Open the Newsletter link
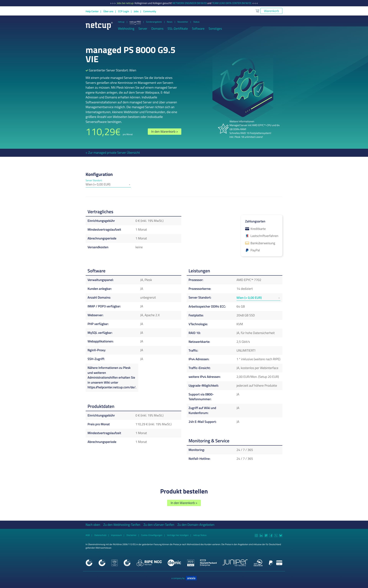The height and width of the screenshot is (588, 368). (x=182, y=22)
